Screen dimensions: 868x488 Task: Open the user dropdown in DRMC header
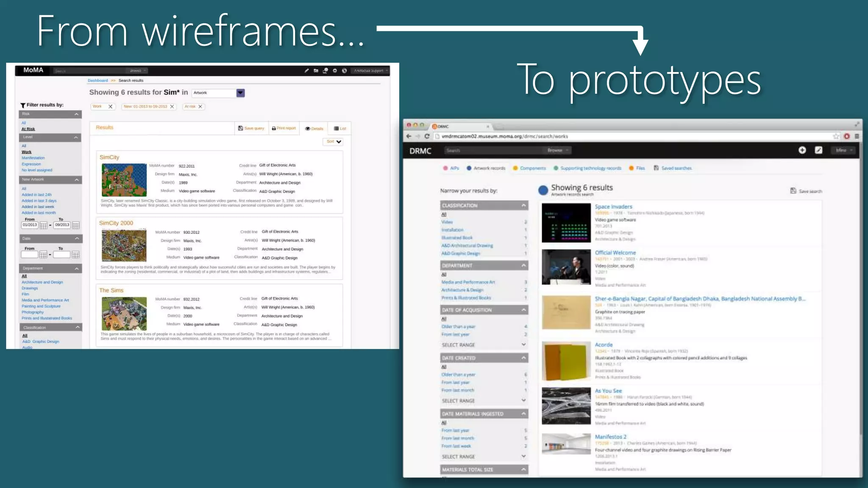[x=843, y=150]
